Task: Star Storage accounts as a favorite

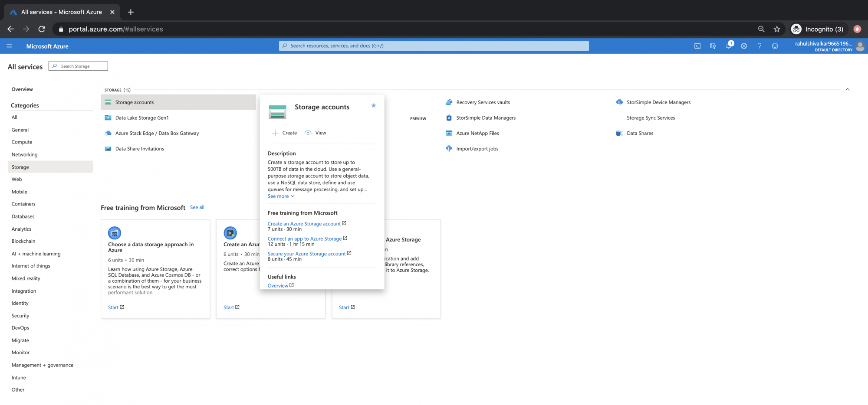Action: click(373, 105)
